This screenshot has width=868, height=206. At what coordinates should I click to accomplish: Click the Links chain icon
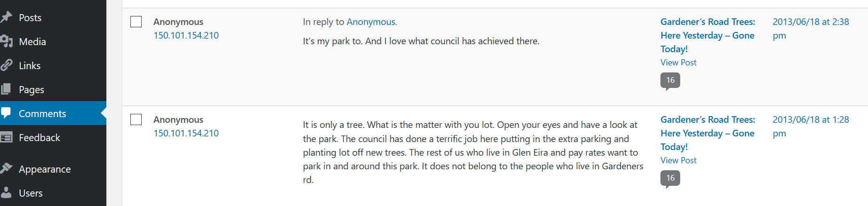(6, 65)
